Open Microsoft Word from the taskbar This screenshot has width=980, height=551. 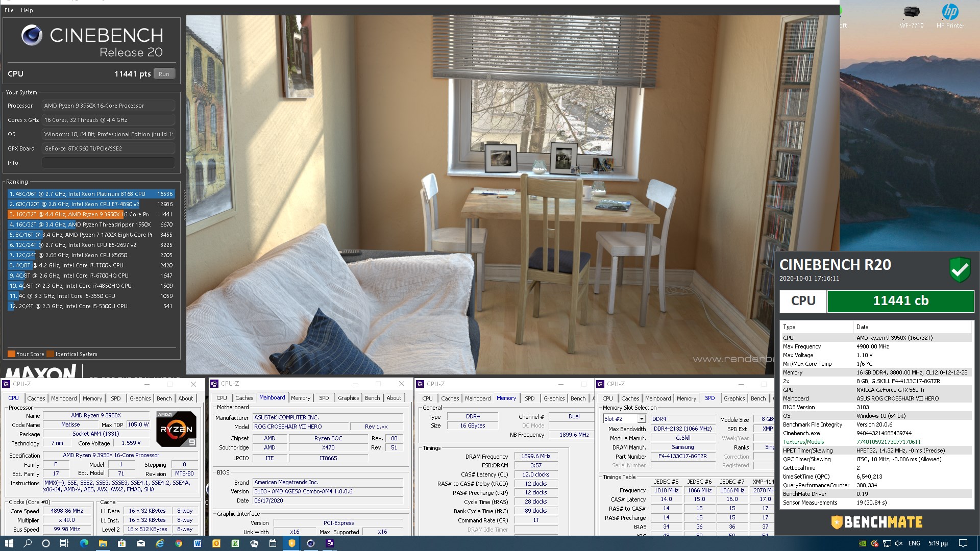point(197,543)
